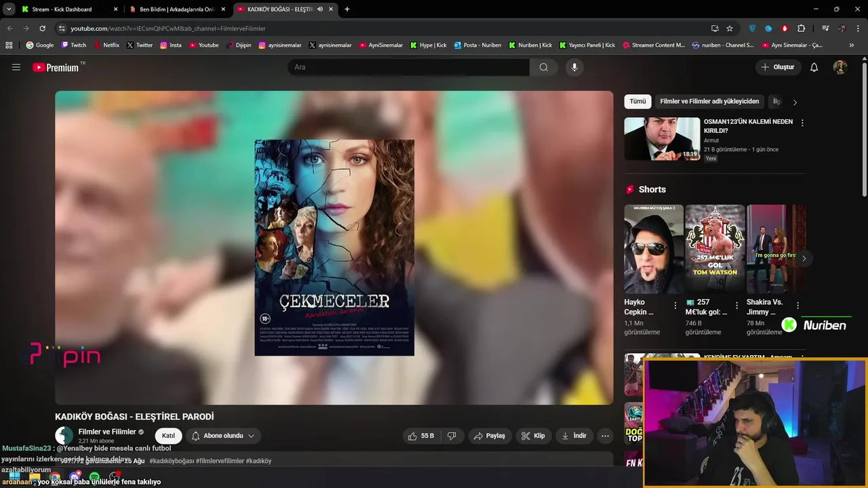Open Shakira Vs. Jimmy short thumbnail

(x=776, y=249)
